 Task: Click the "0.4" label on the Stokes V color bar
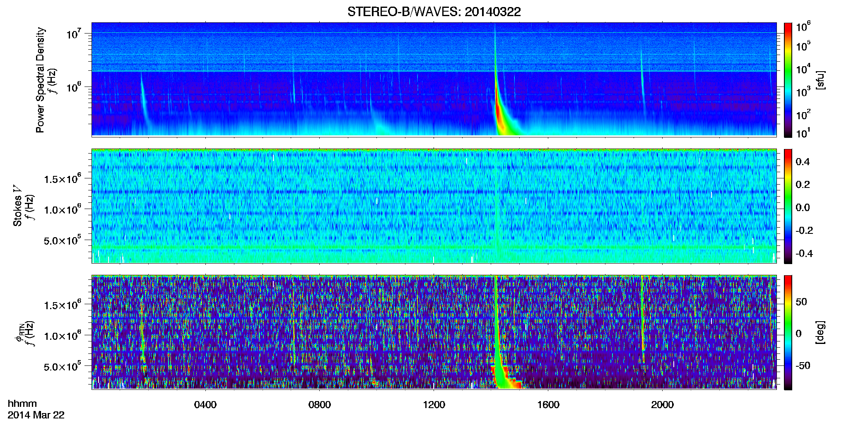[803, 162]
